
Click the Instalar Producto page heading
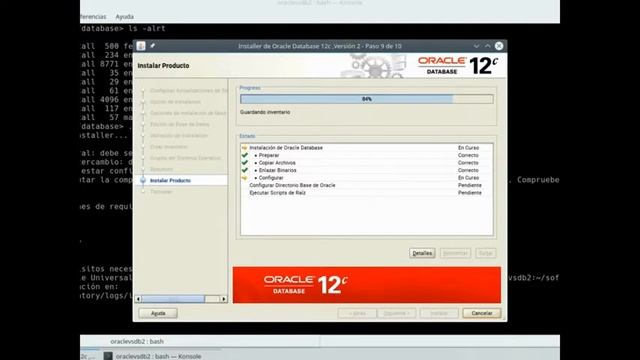(163, 66)
